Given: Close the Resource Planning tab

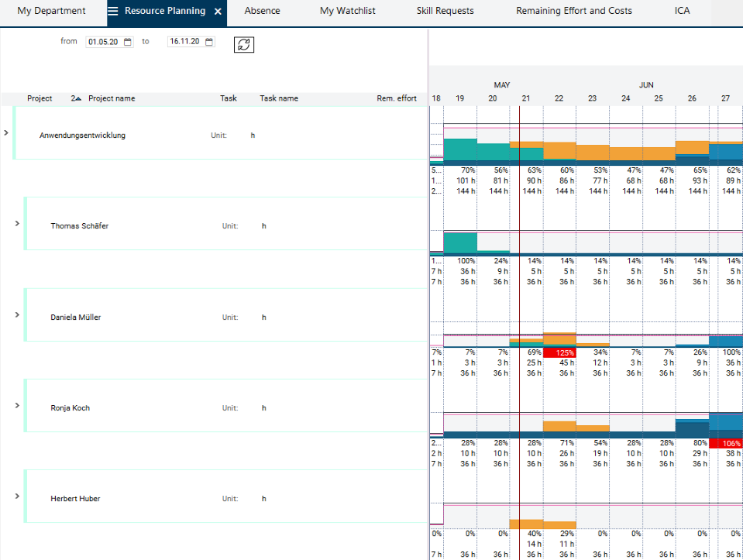Looking at the screenshot, I should coord(218,12).
